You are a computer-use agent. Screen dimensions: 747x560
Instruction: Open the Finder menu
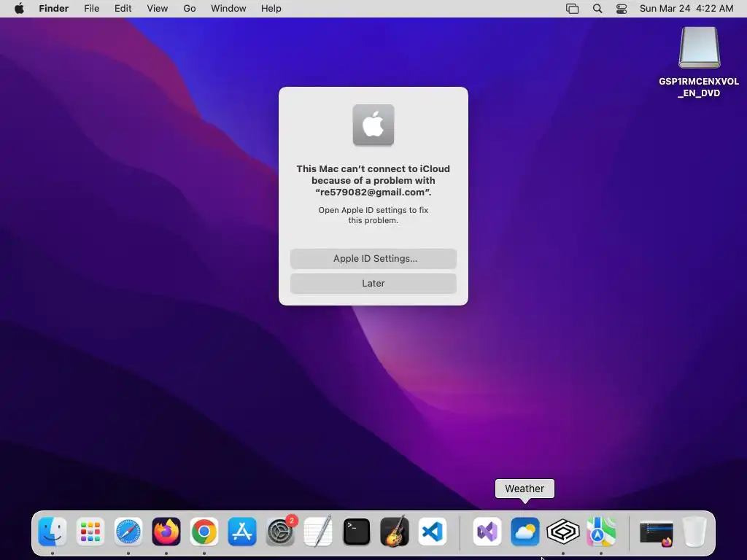tap(54, 9)
